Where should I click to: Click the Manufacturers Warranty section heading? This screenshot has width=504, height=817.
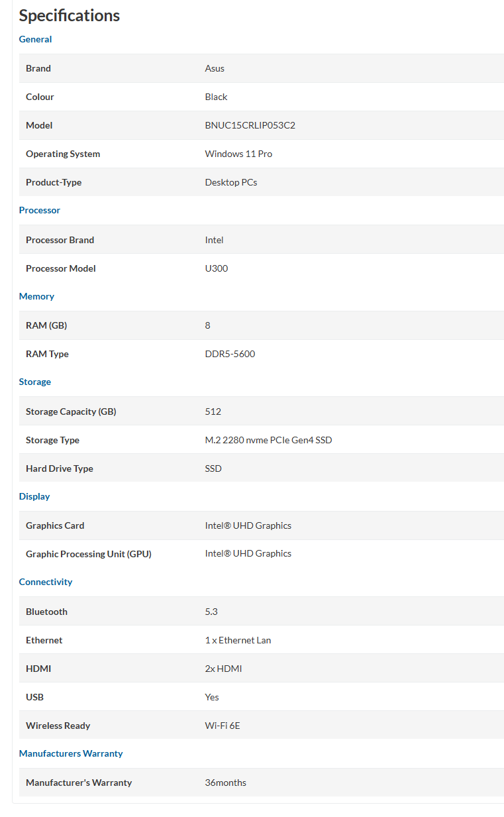pyautogui.click(x=71, y=753)
